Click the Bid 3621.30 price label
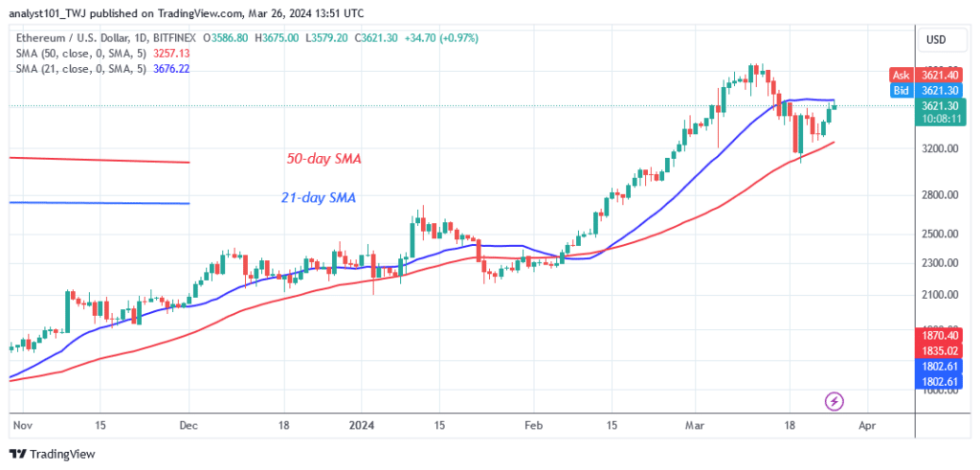Image resolution: width=980 pixels, height=470 pixels. click(x=925, y=89)
